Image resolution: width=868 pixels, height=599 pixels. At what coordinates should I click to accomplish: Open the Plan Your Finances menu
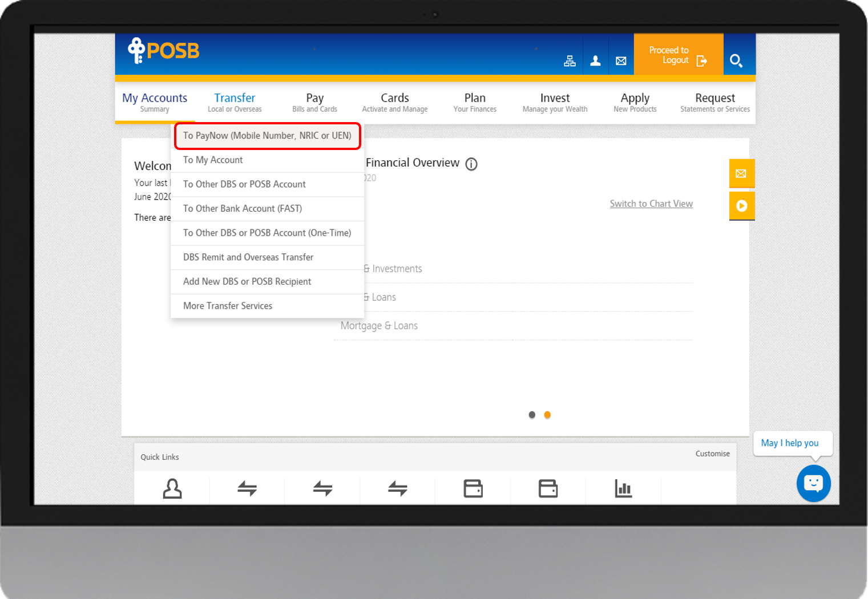click(x=475, y=102)
